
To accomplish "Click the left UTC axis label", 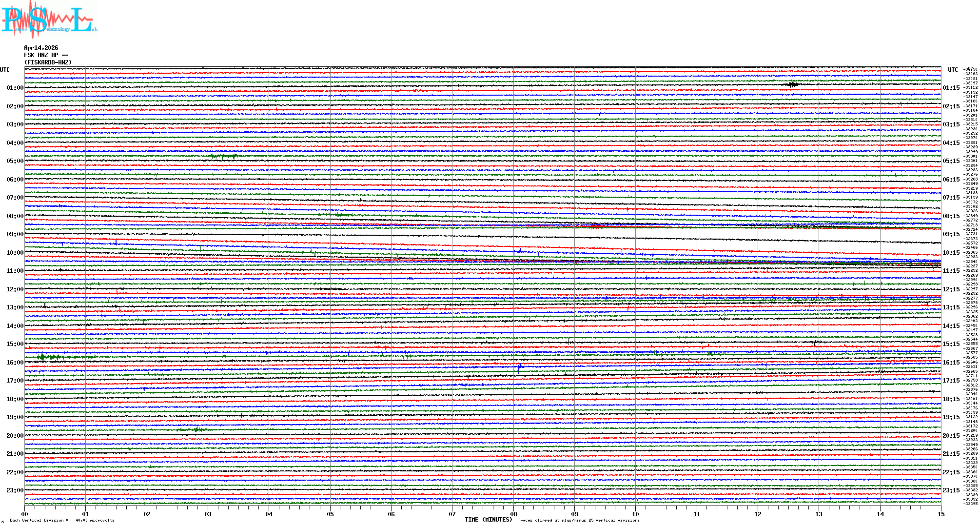I will click(x=5, y=70).
